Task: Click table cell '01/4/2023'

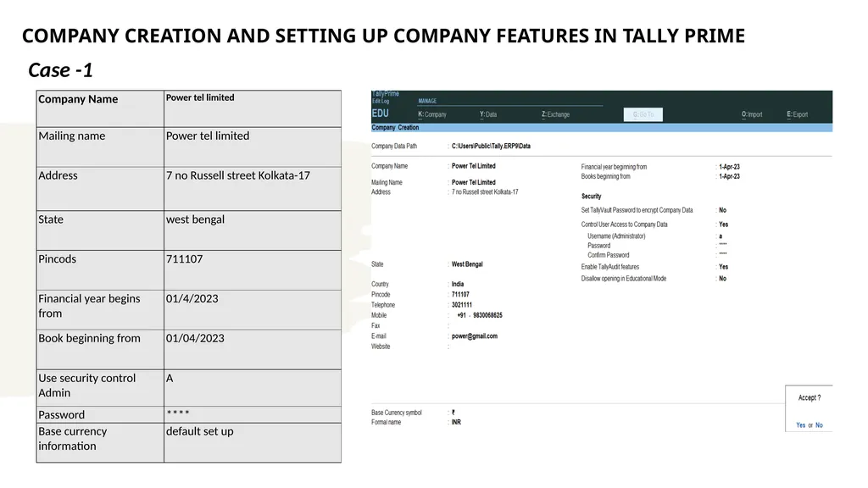Action: point(253,310)
